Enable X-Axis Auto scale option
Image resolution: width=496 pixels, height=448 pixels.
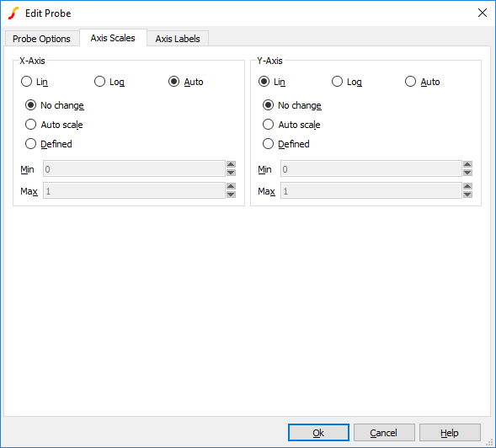tap(54, 125)
